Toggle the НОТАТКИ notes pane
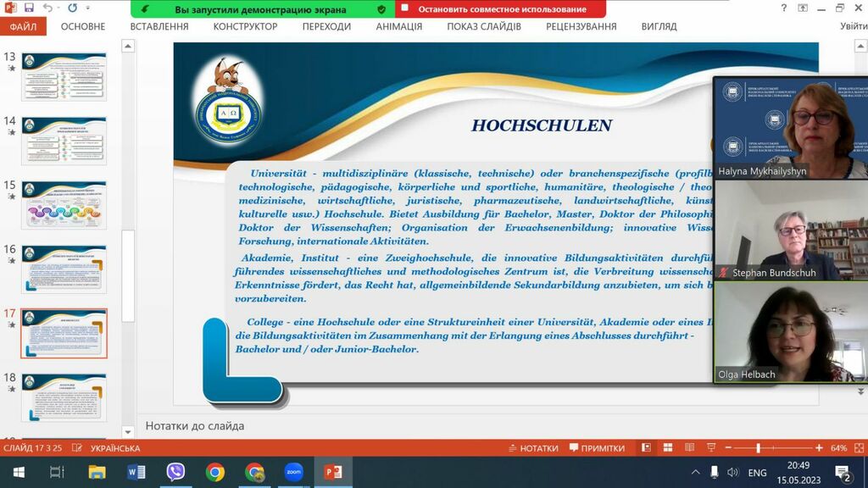 (533, 448)
